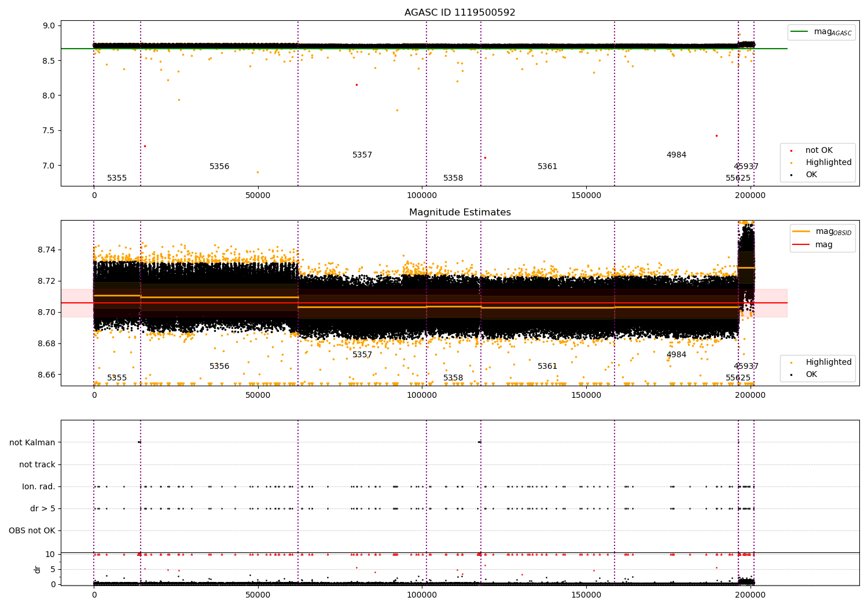Click the 100000 x-tick of the top plot

coord(422,196)
